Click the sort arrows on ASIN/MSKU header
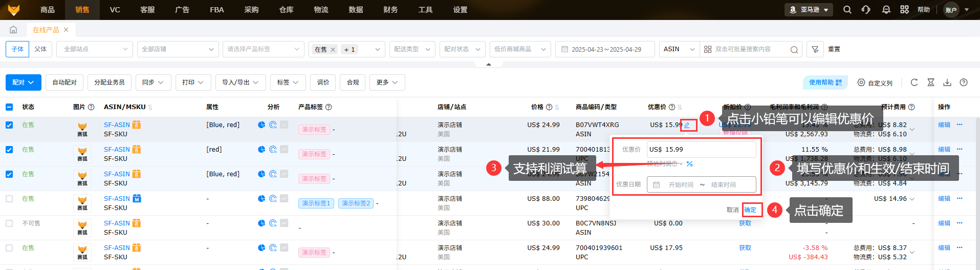Viewport: 980px width, 270px height. [150, 107]
